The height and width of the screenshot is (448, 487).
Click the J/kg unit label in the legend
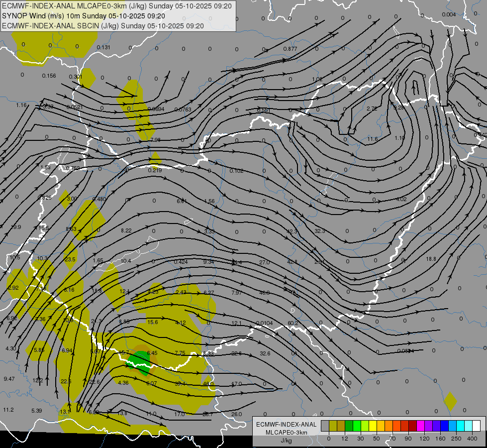tap(287, 441)
